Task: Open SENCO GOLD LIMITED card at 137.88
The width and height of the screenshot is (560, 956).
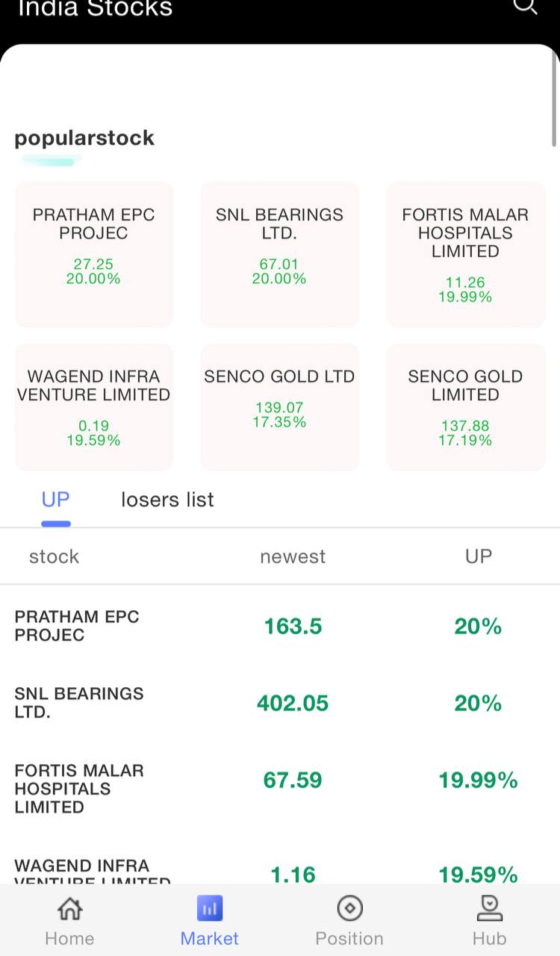Action: pos(465,407)
